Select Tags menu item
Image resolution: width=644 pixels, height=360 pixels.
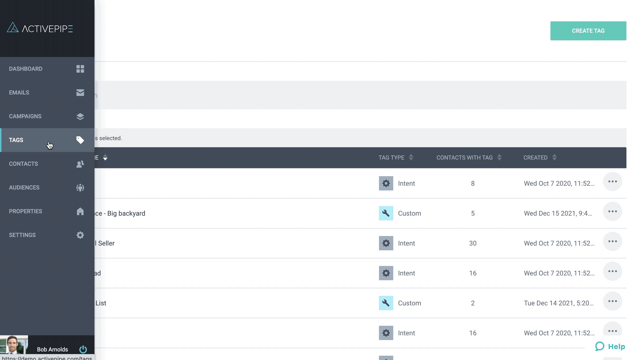[x=47, y=140]
